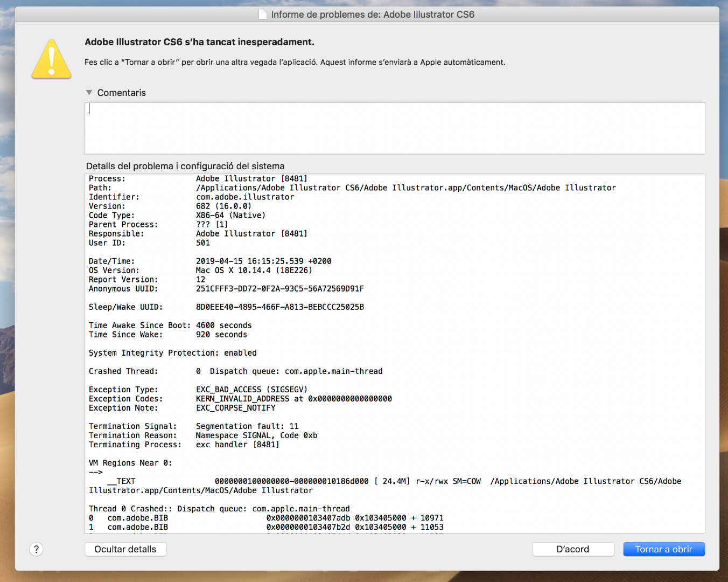Click the identifier 'com.adobe.illustrator'
Image resolution: width=728 pixels, height=582 pixels.
pos(245,197)
